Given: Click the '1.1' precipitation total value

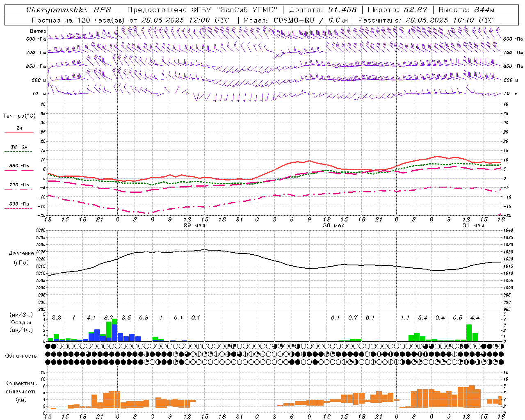Looking at the screenshot, I should 405,318.
